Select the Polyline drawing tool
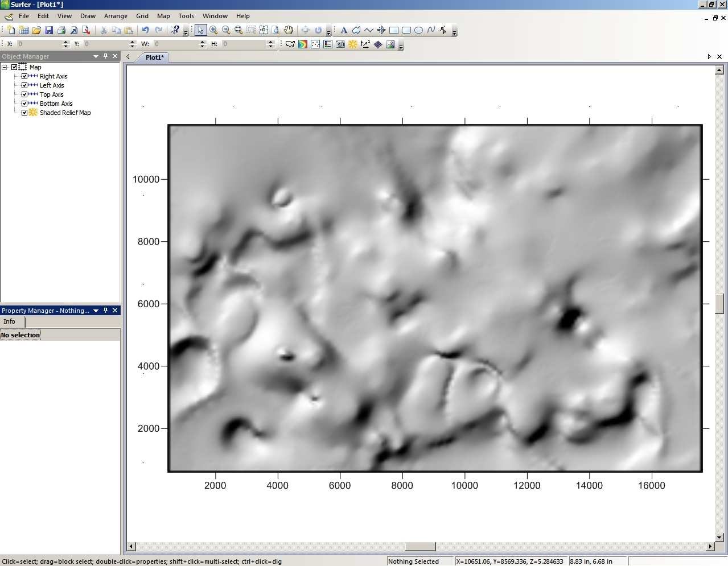 pos(369,30)
